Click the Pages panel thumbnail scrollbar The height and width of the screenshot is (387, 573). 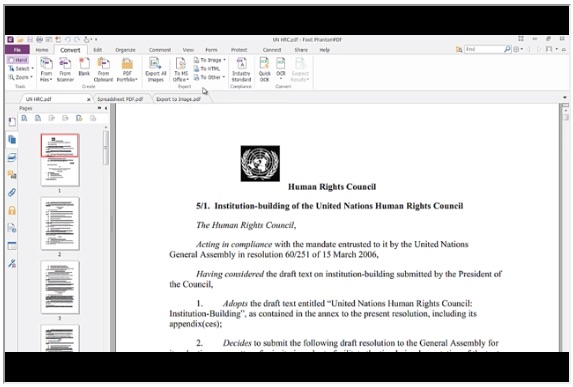click(106, 148)
